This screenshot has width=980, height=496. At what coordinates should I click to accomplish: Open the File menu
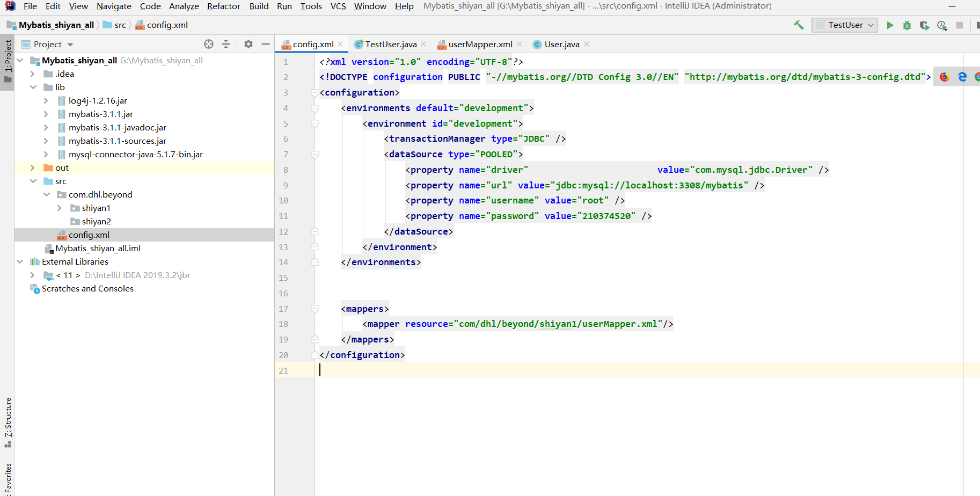point(30,6)
